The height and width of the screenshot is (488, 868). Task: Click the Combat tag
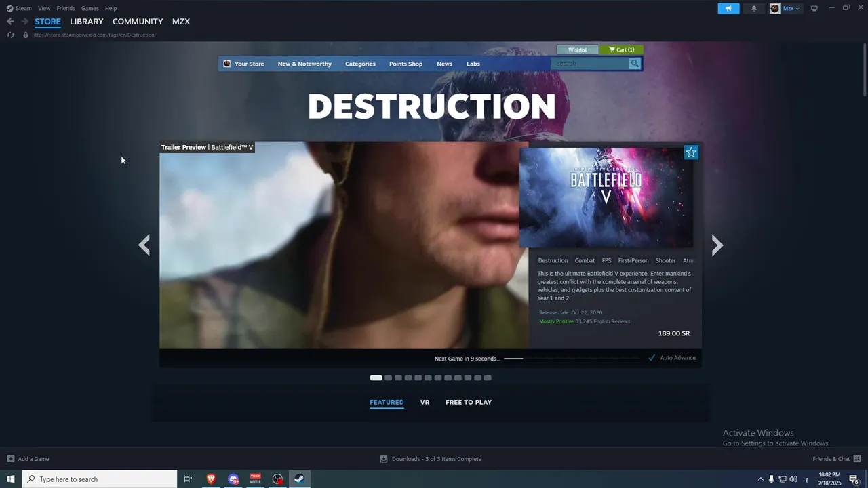point(585,260)
